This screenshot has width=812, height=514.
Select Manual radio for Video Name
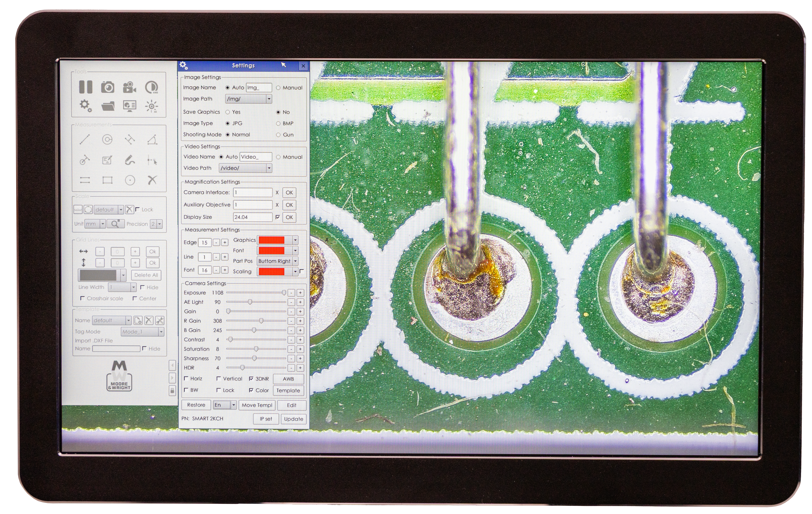278,157
